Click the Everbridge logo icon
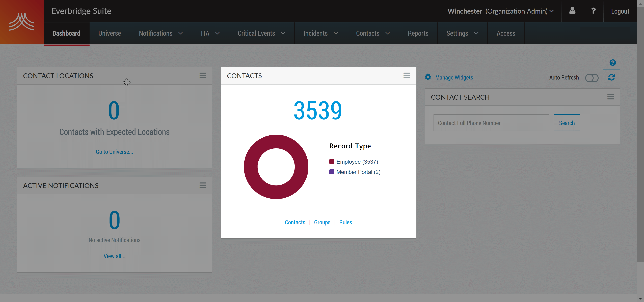Screen dimensions: 644x302 click(22, 22)
